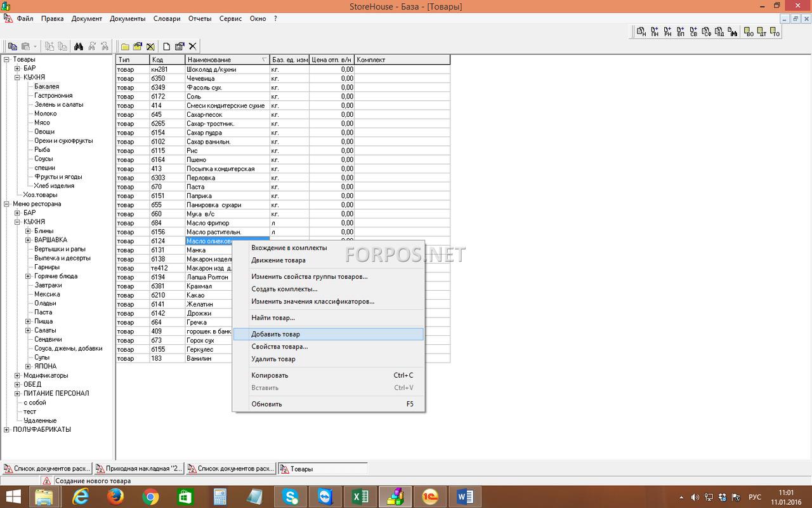Screen dimensions: 812x508
Task: Open the ВО report toolbar icon
Action: pos(749,31)
